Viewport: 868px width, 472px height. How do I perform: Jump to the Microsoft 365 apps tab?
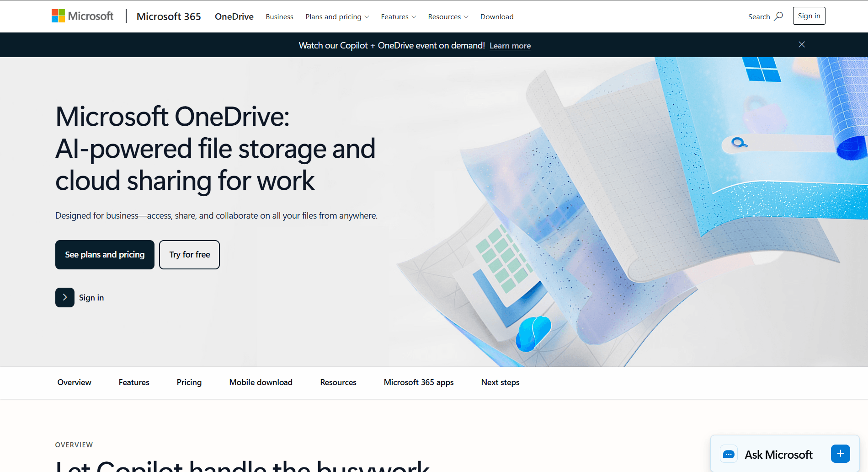[419, 382]
